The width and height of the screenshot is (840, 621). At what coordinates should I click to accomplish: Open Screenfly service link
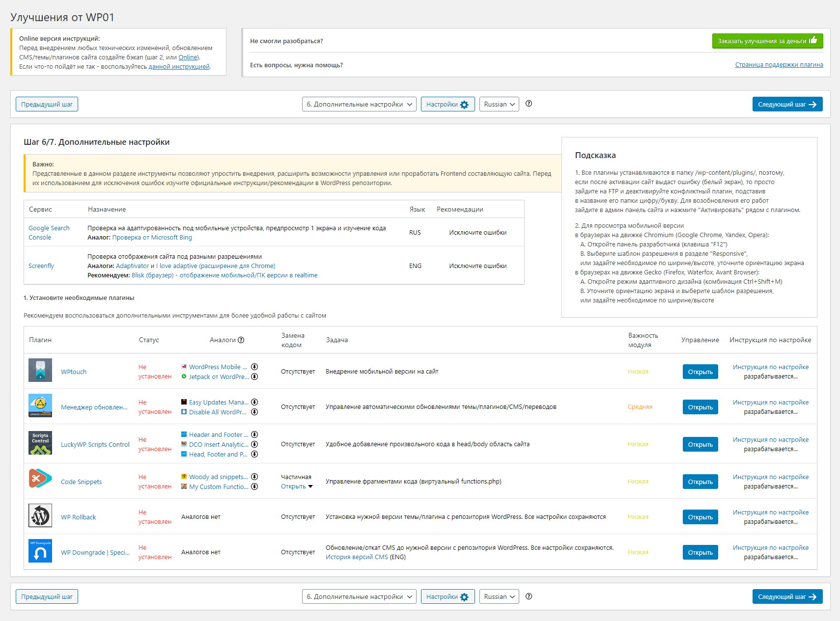(41, 266)
